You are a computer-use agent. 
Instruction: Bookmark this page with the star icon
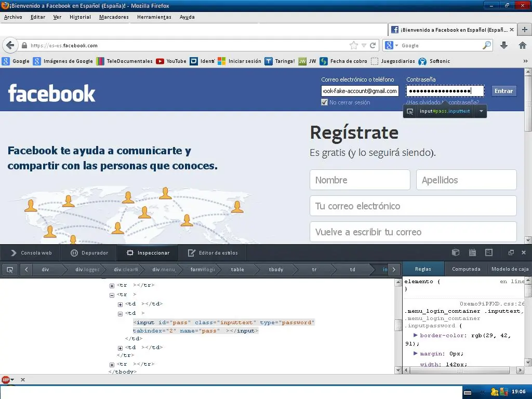[354, 45]
